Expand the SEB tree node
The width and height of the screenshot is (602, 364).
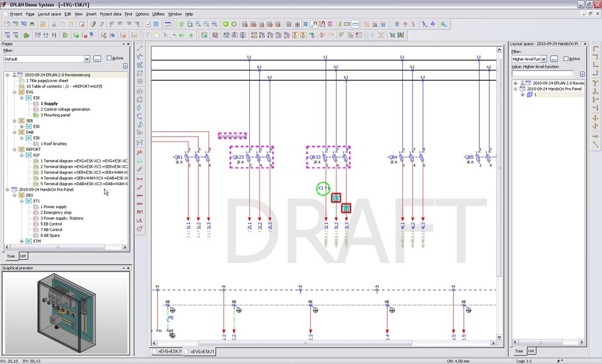tap(13, 120)
